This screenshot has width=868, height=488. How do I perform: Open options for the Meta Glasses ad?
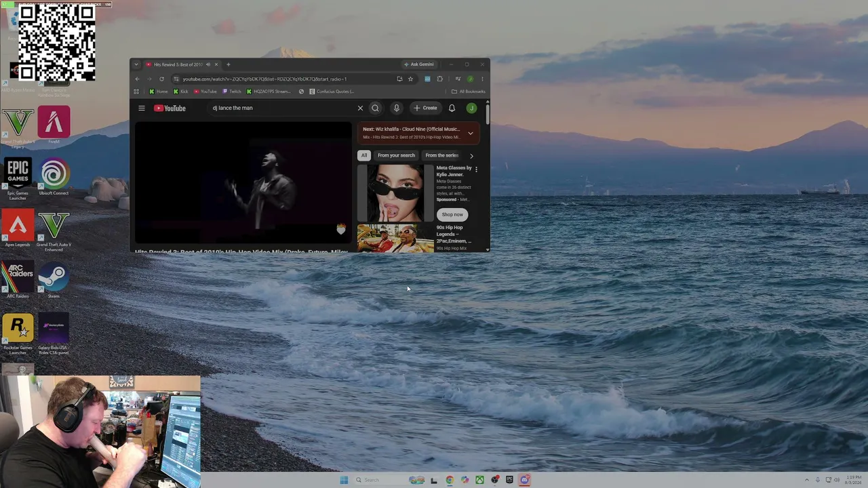pos(476,169)
